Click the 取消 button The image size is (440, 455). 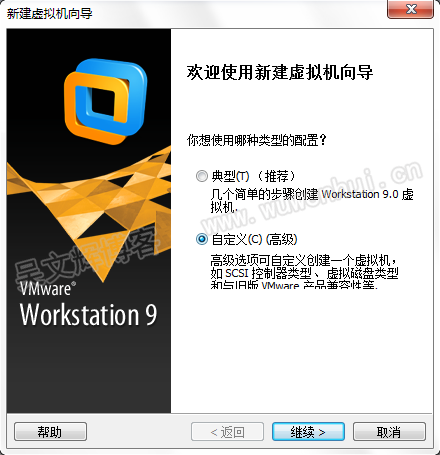(x=389, y=432)
